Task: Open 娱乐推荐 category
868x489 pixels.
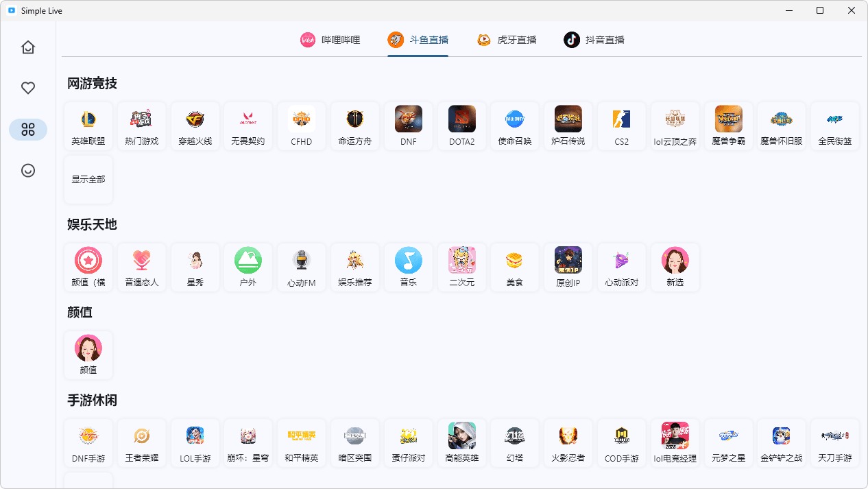Action: tap(355, 267)
